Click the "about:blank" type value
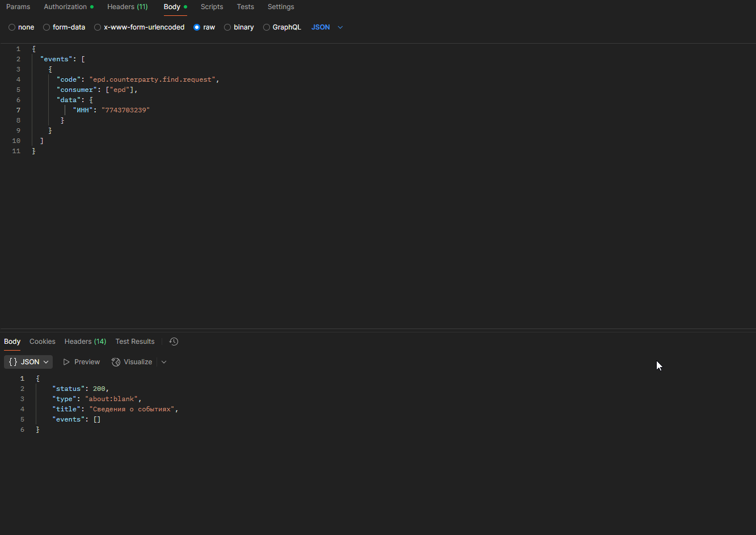Image resolution: width=756 pixels, height=535 pixels. click(x=111, y=399)
